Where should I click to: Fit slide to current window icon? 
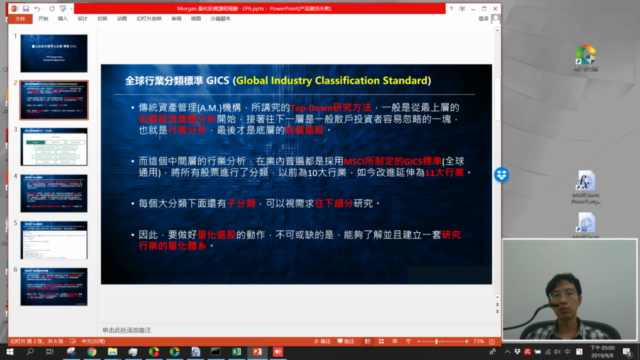pos(492,341)
